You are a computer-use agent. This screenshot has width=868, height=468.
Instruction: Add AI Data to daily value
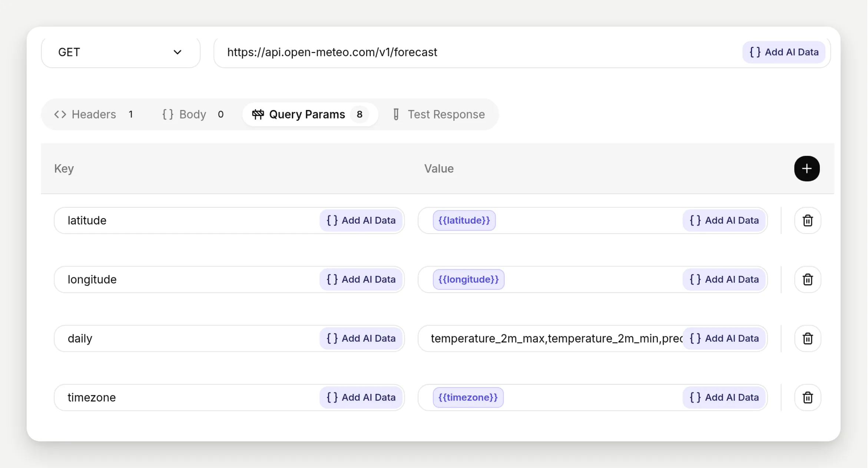click(x=724, y=338)
